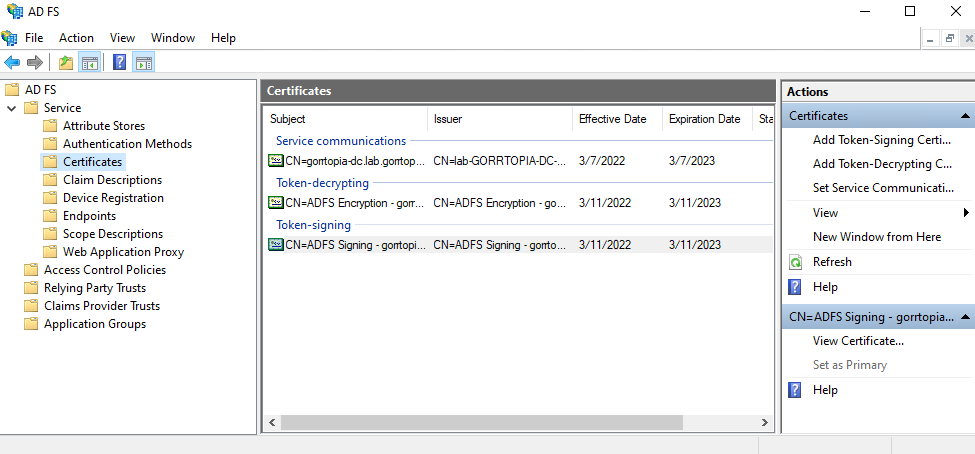This screenshot has width=975, height=454.
Task: Click Add Token-Decrypting Certificate action
Action: point(882,164)
